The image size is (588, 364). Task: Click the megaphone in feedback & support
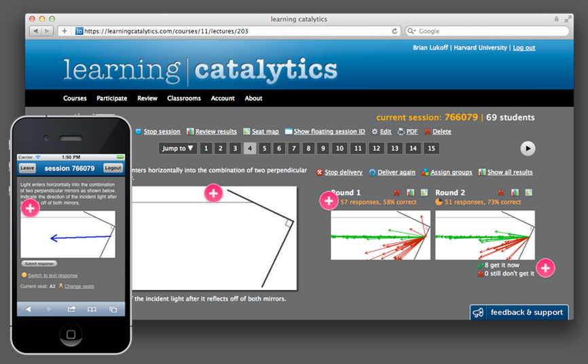coord(478,312)
